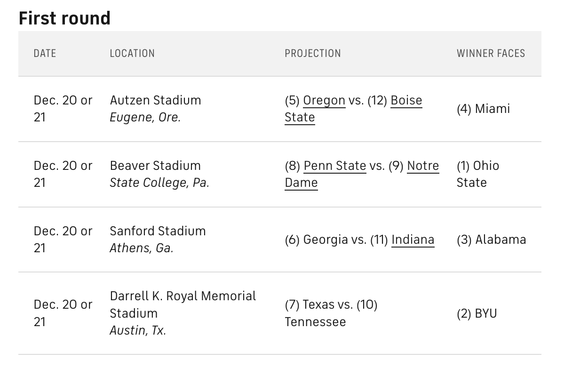
Task: Open the Penn State link
Action: (334, 166)
